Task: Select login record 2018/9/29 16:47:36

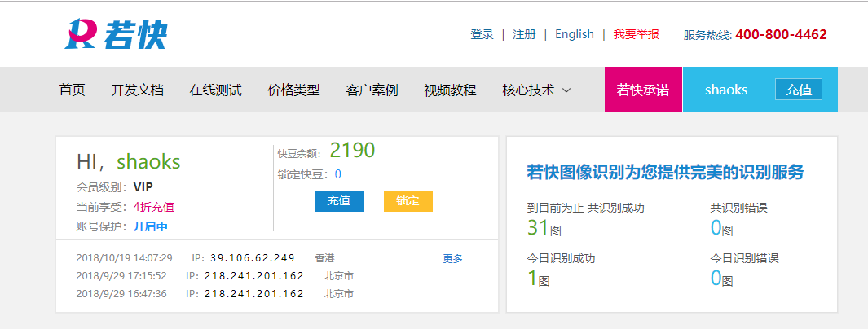Action: pyautogui.click(x=121, y=294)
